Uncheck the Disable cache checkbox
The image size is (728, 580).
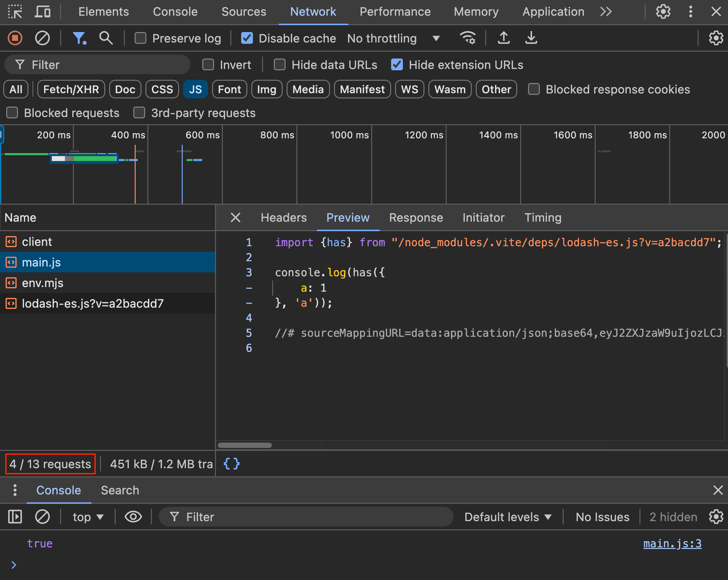coord(247,38)
